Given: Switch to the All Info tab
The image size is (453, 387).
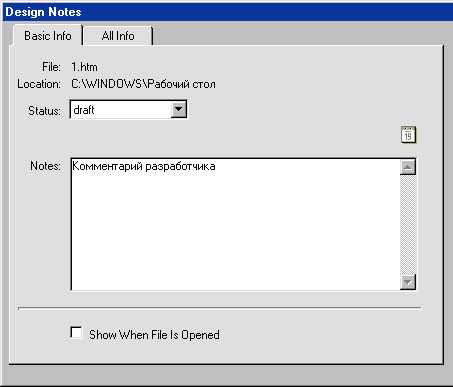Looking at the screenshot, I should (118, 36).
